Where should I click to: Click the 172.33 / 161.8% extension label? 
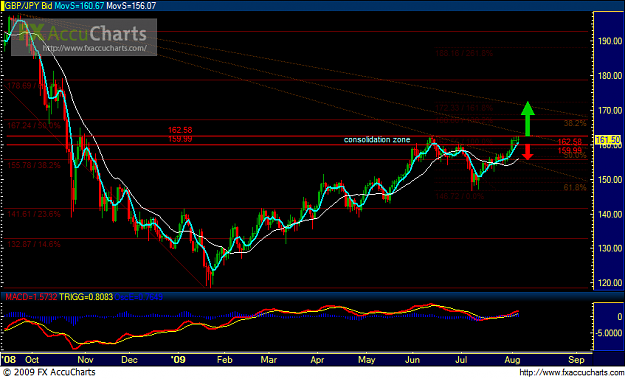click(x=464, y=108)
